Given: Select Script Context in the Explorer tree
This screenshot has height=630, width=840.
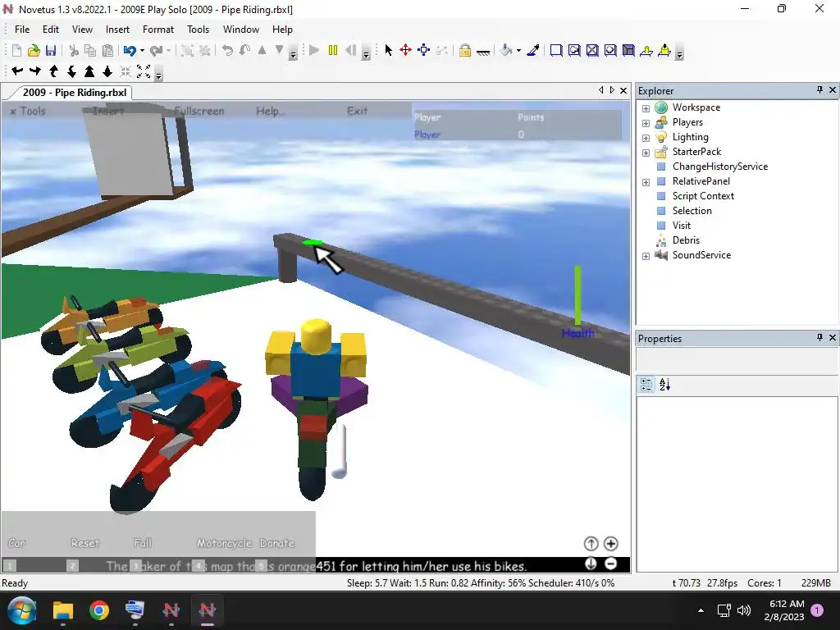Looking at the screenshot, I should (703, 196).
